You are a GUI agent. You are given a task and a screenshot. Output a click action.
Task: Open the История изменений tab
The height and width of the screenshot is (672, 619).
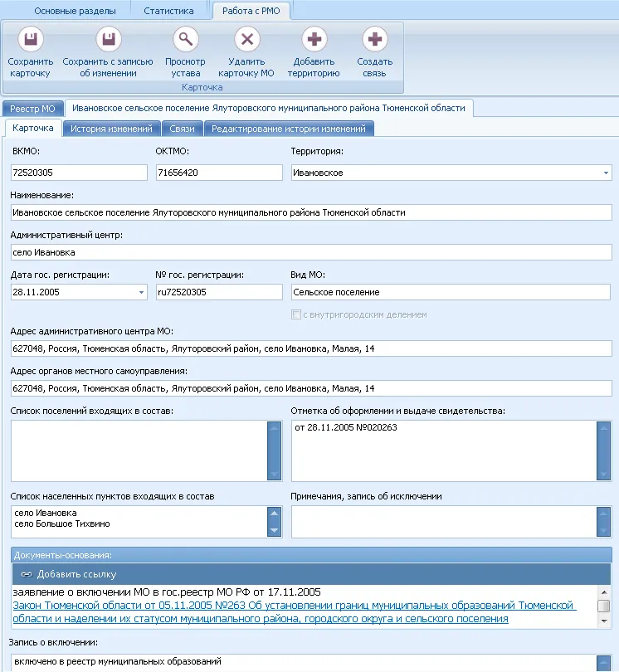(x=111, y=129)
